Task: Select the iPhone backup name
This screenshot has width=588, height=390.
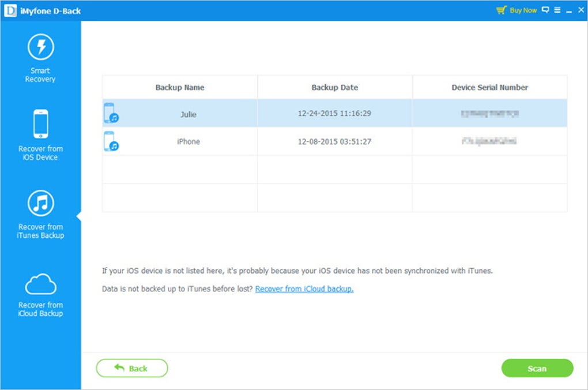Action: click(189, 141)
